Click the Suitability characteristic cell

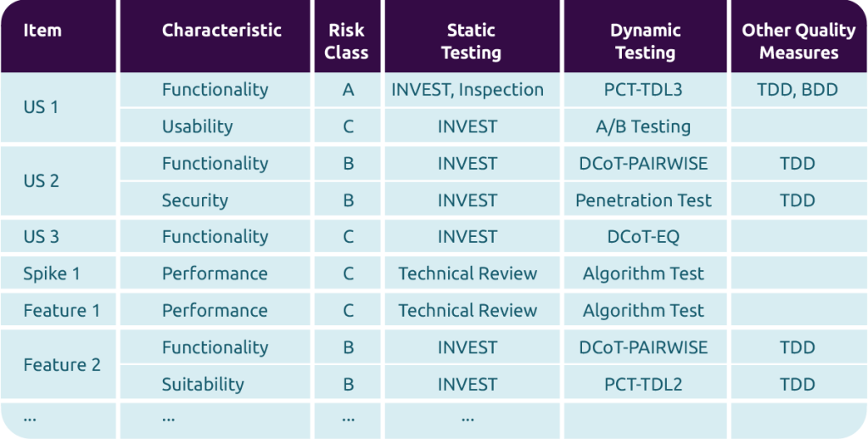pos(202,385)
